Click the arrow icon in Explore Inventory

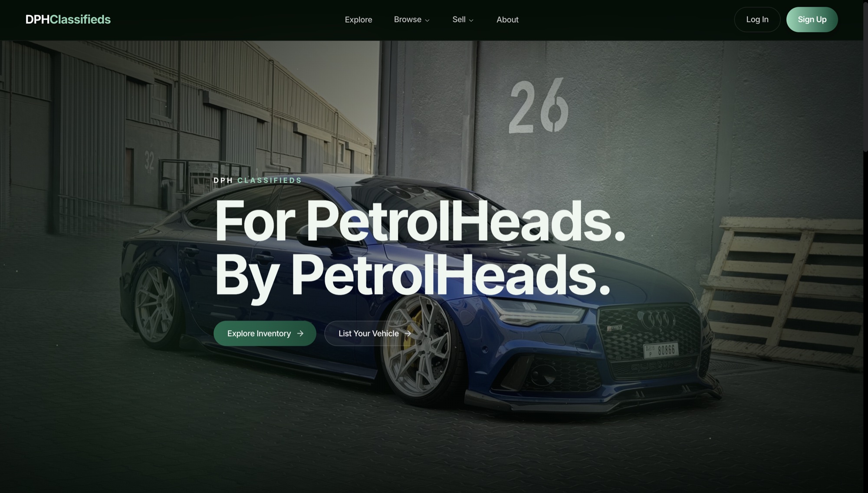tap(300, 333)
